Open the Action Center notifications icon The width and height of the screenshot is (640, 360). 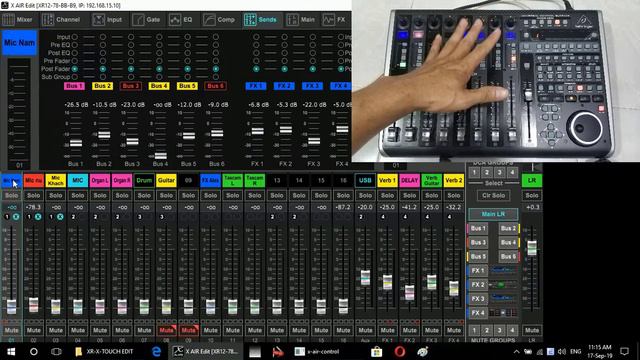[624, 351]
